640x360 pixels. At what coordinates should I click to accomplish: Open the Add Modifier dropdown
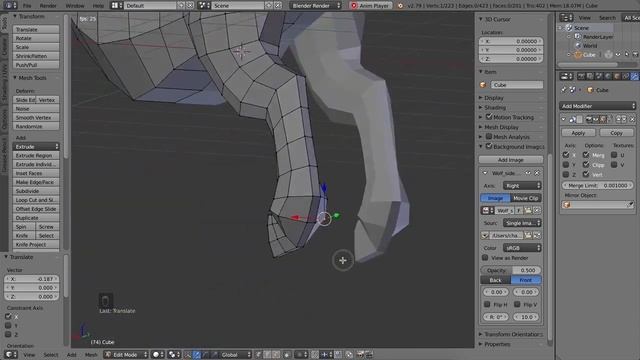click(598, 106)
